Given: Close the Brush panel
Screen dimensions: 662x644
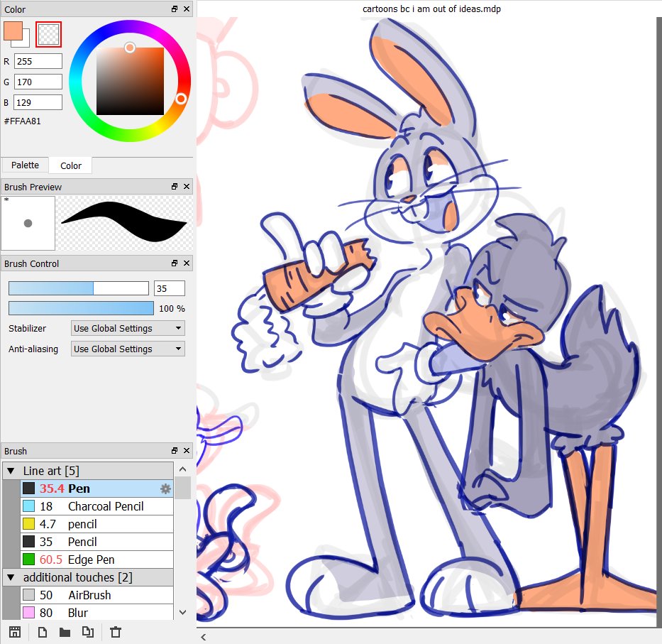Looking at the screenshot, I should (x=187, y=450).
